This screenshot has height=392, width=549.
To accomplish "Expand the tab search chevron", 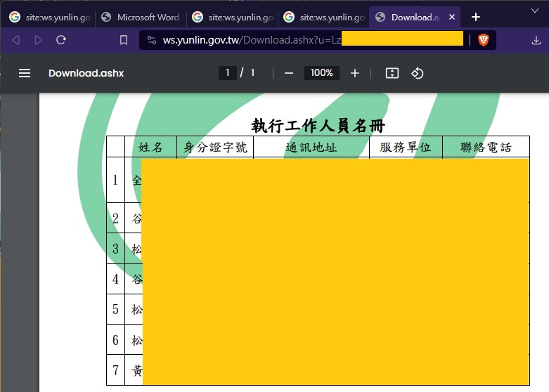I will [535, 11].
